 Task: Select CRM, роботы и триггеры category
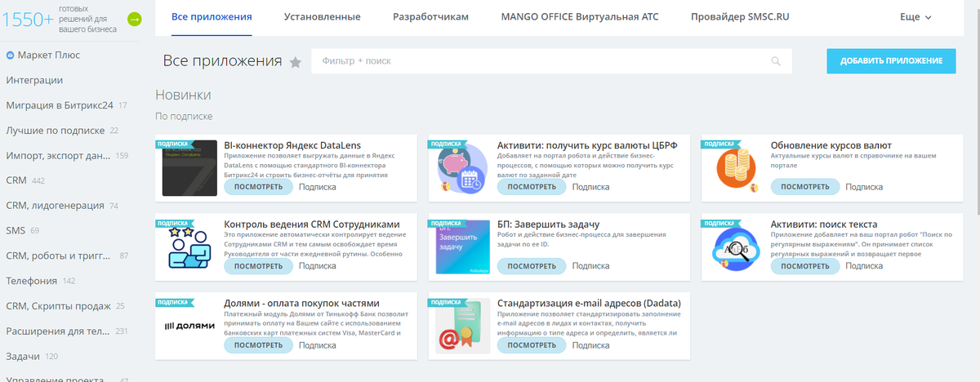(58, 255)
